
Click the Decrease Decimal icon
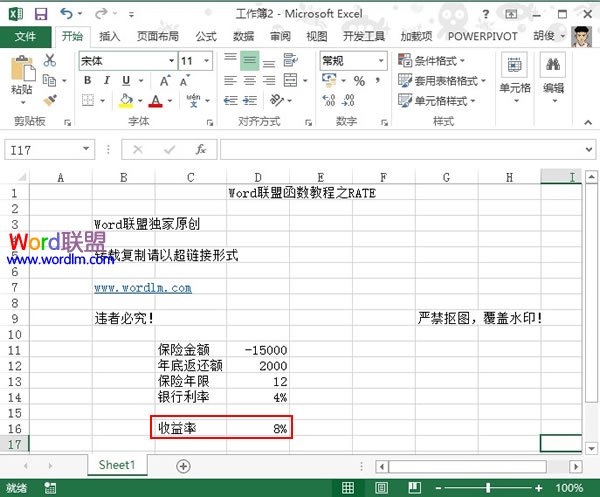coord(348,101)
